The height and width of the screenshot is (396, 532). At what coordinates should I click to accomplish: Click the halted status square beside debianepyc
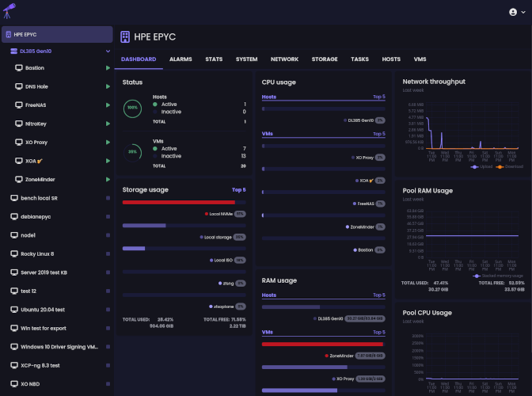coord(108,217)
